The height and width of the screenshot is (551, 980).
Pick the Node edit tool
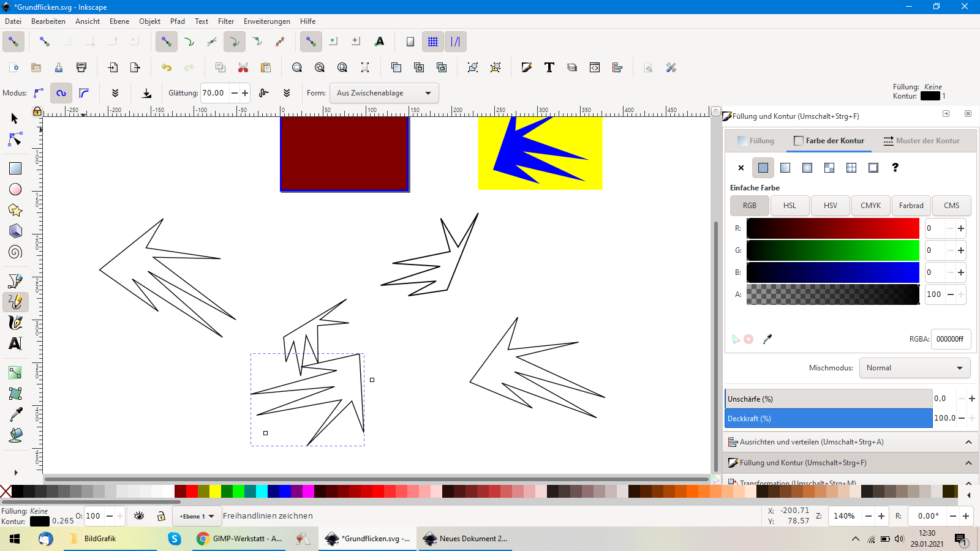coord(15,140)
